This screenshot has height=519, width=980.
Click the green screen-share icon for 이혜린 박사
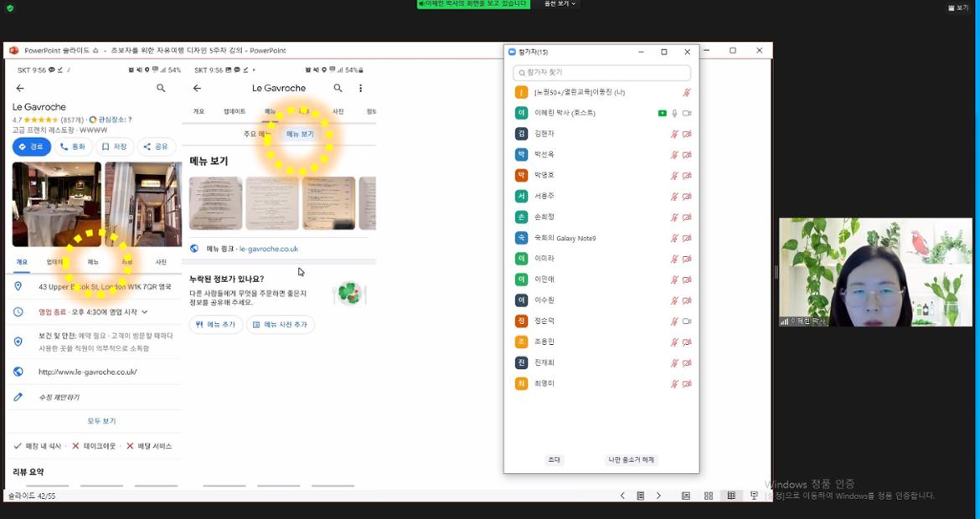coord(662,113)
